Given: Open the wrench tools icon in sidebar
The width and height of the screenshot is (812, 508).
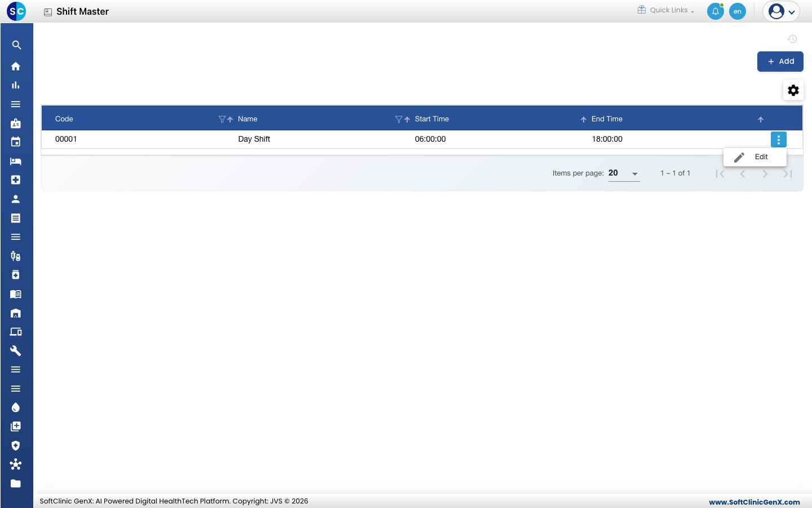Looking at the screenshot, I should [16, 351].
